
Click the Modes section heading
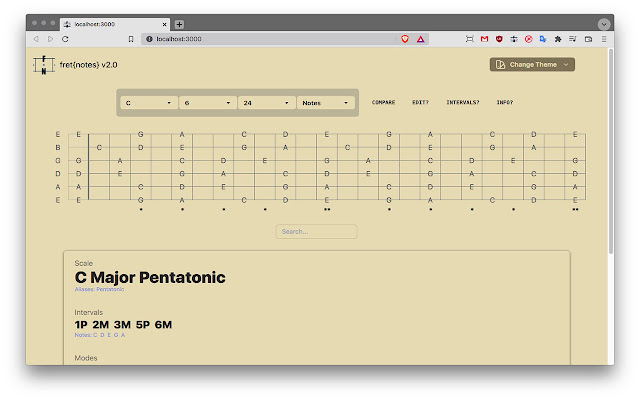[86, 358]
